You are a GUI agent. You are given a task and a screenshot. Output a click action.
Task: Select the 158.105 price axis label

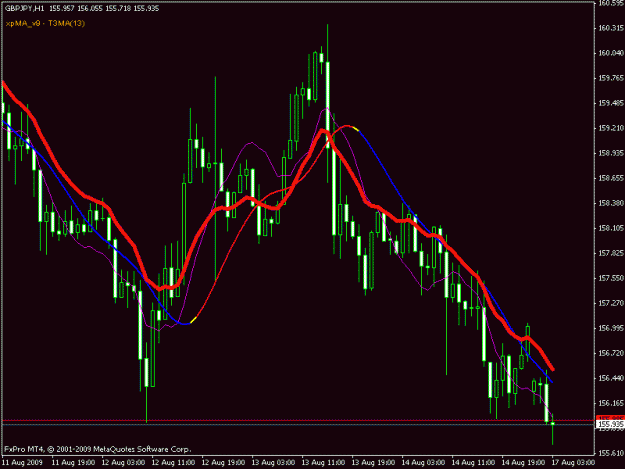[x=610, y=228]
